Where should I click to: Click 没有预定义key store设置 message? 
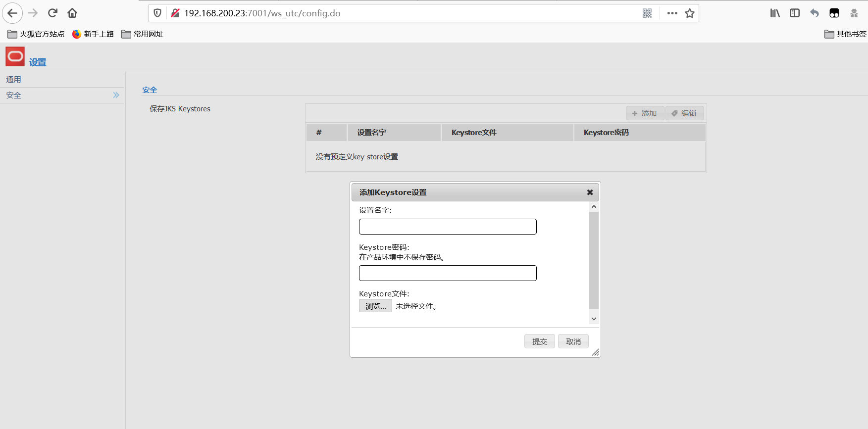tap(357, 157)
